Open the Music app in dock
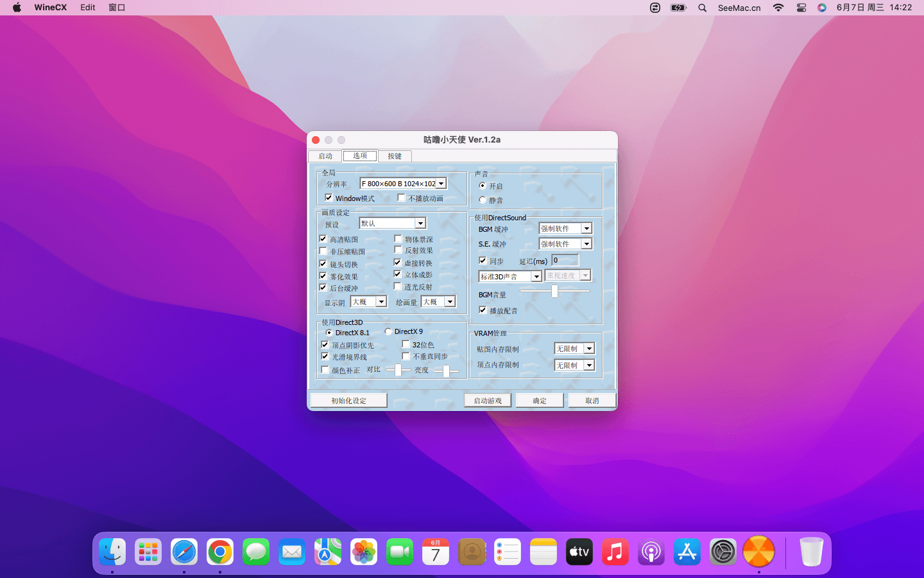Screen dimensions: 924x578 (x=615, y=552)
